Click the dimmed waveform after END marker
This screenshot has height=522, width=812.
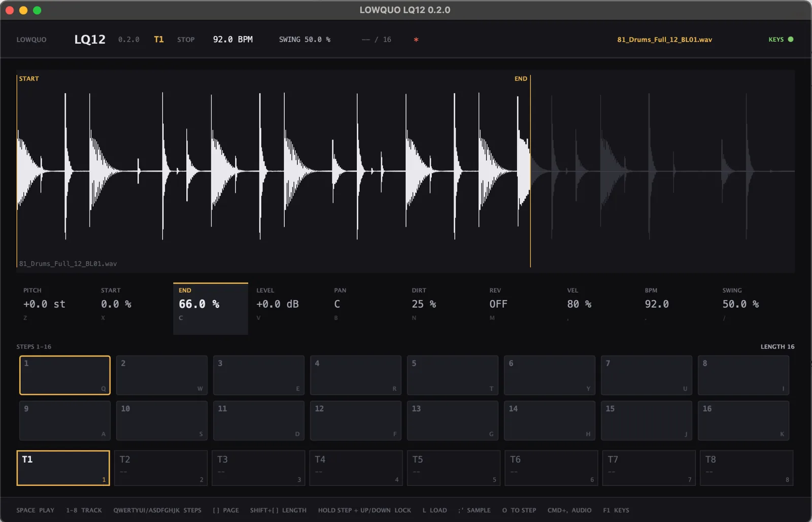(662, 171)
